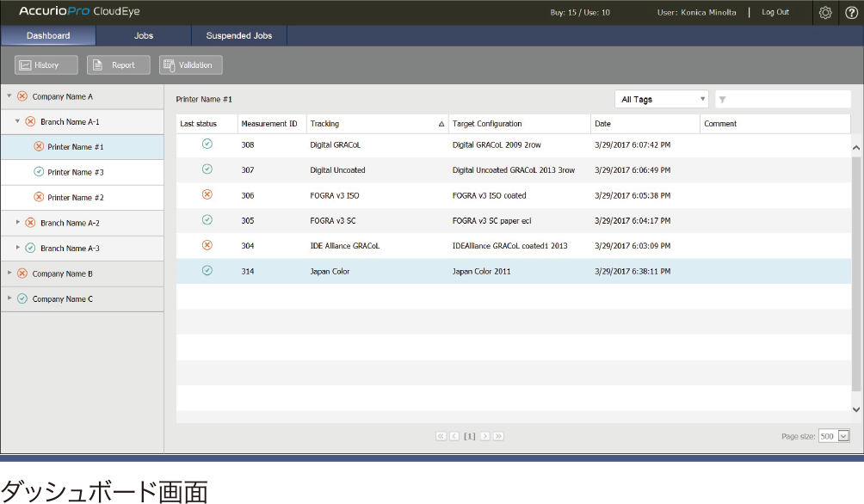Click the green status icon beside Company Name C
This screenshot has height=504, width=864.
click(x=21, y=298)
